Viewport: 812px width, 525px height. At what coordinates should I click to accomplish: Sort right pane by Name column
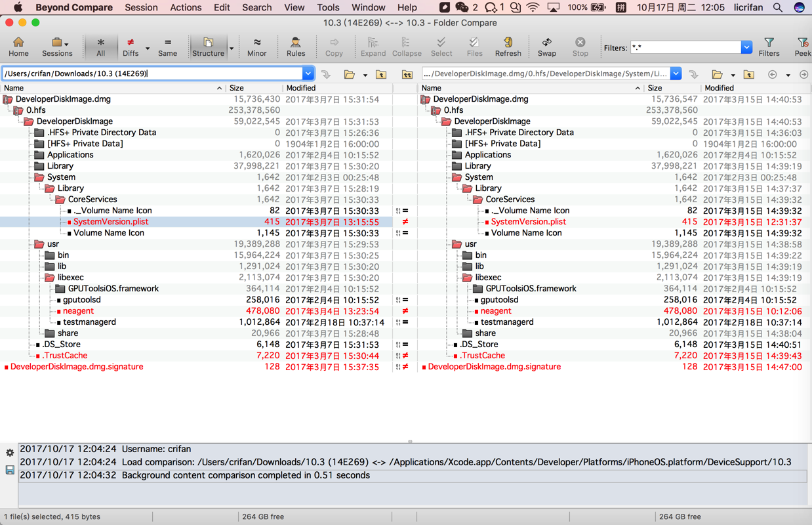point(531,88)
